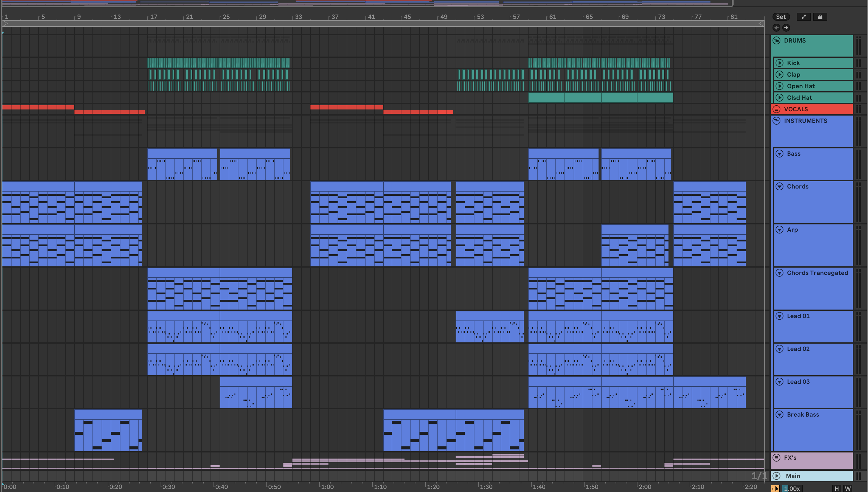
Task: Collapse the Chords Trancegated track
Action: (779, 273)
